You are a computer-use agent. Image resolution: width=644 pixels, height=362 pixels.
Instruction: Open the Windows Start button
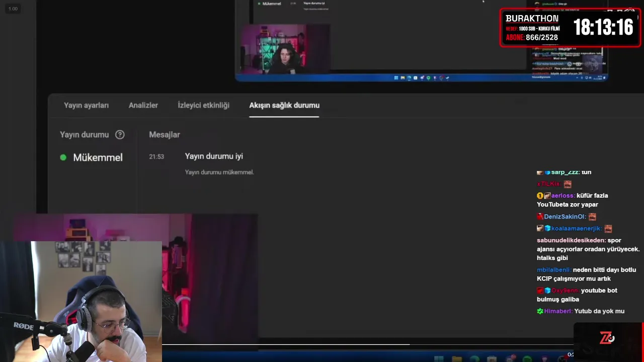click(439, 359)
